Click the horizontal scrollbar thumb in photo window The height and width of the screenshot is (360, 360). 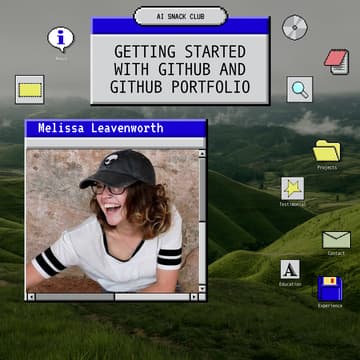pos(75,297)
